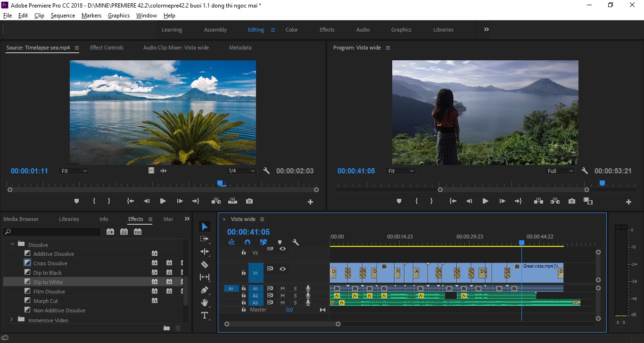Open Program monitor Fit zoom dropdown
The height and width of the screenshot is (343, 644).
pos(400,171)
